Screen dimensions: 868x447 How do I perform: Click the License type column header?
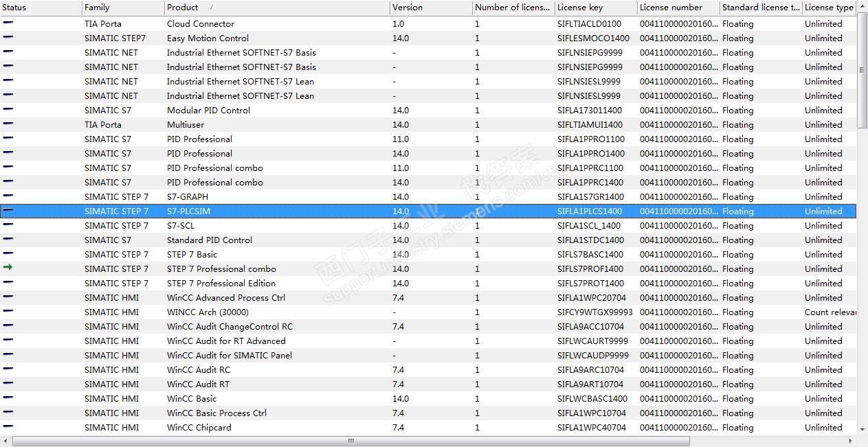830,8
